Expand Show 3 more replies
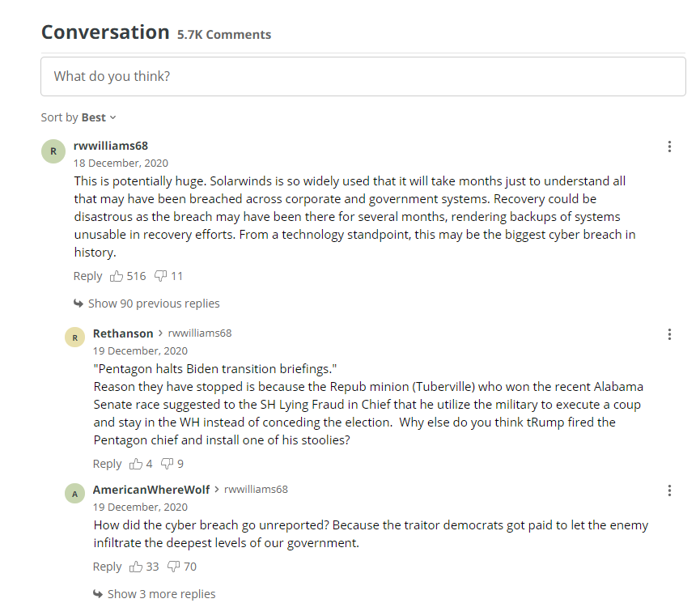Screen dimensions: 700x603 (155, 594)
